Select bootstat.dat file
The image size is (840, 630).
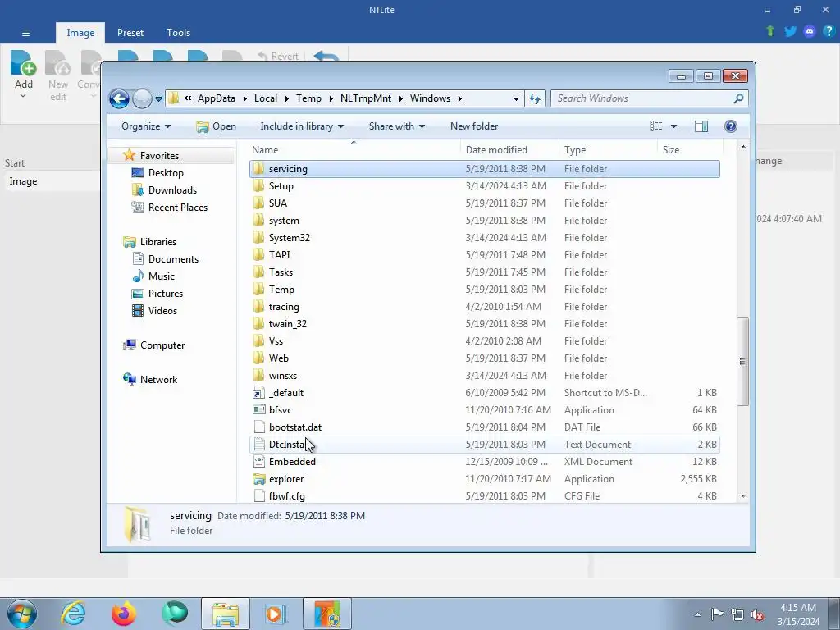(x=485, y=427)
